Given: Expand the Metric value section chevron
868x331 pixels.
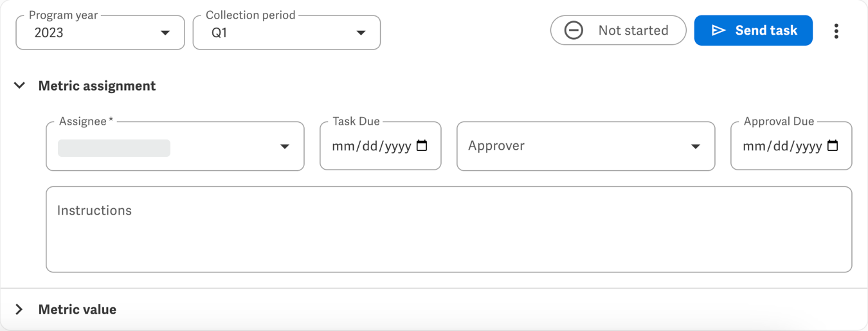Looking at the screenshot, I should tap(19, 309).
